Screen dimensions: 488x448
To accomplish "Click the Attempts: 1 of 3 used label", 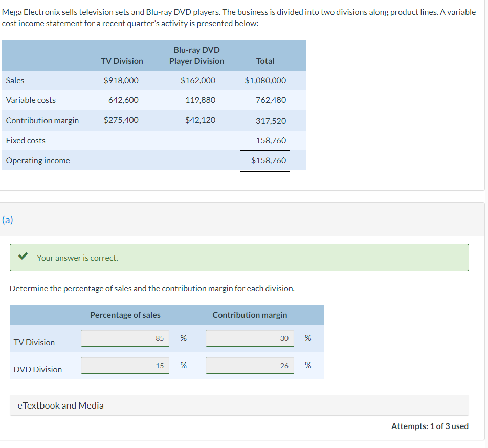I will pyautogui.click(x=430, y=426).
